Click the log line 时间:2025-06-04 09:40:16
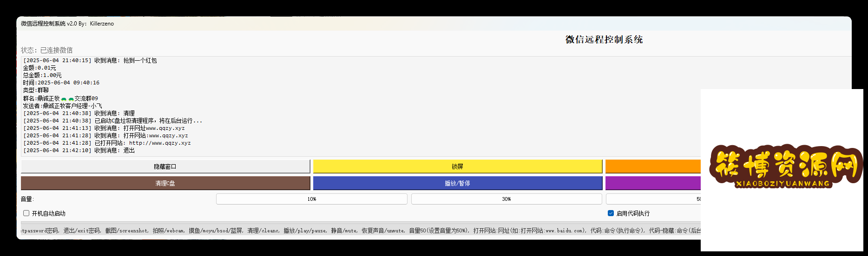This screenshot has height=256, width=868. (x=61, y=83)
